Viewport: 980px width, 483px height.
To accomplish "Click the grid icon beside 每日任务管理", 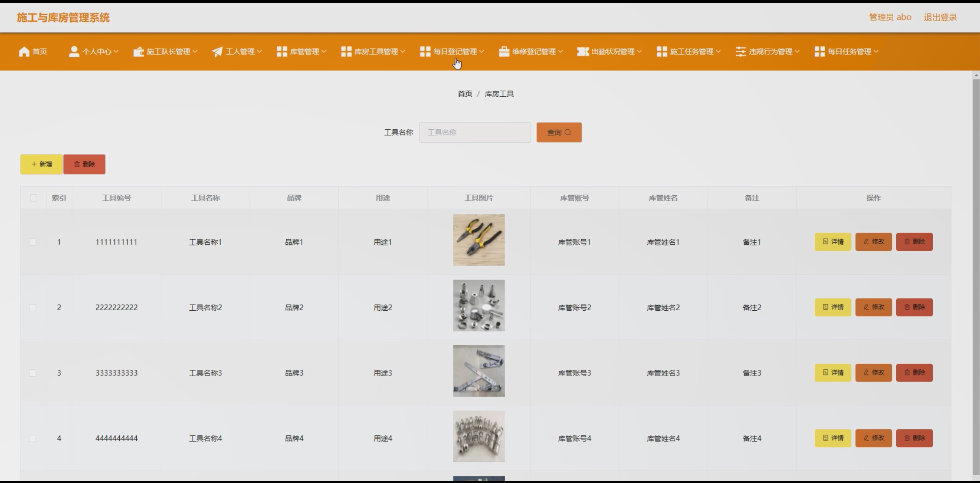I will tap(819, 52).
